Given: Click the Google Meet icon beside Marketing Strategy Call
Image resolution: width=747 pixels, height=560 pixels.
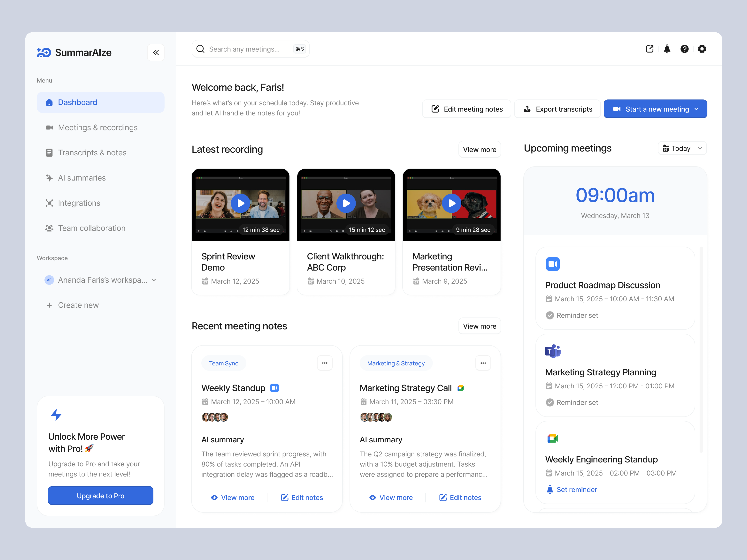Looking at the screenshot, I should (461, 388).
